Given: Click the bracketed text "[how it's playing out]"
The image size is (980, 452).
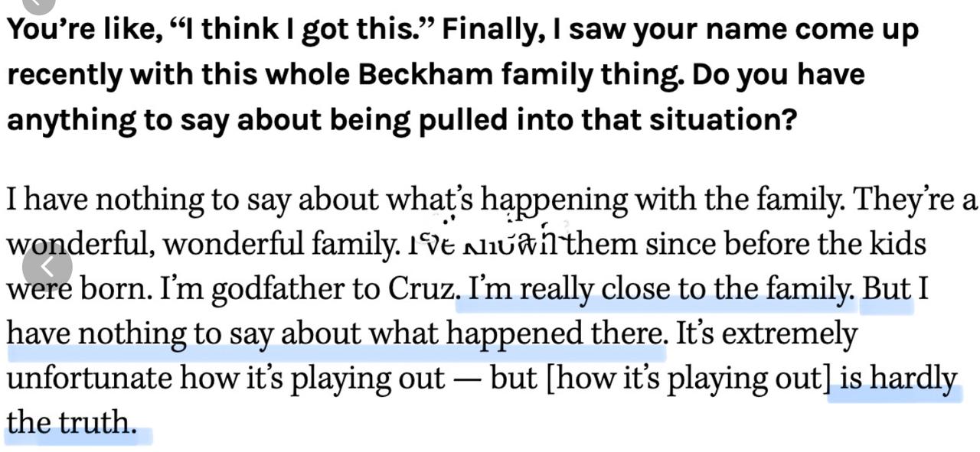Looking at the screenshot, I should point(688,379).
